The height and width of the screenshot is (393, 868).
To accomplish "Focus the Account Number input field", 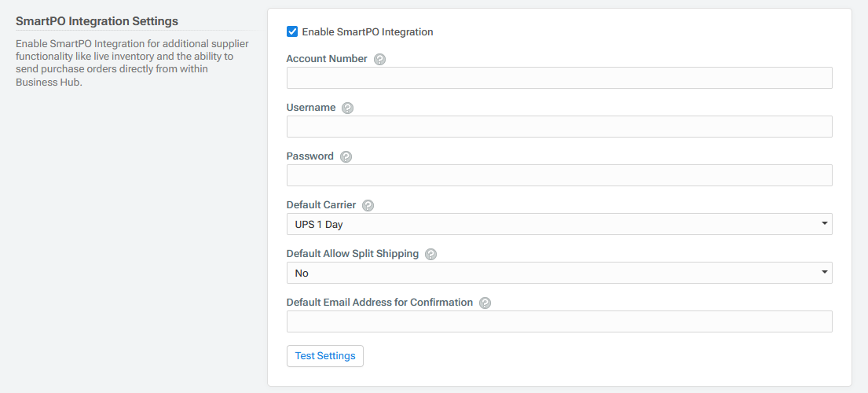I will (x=559, y=78).
